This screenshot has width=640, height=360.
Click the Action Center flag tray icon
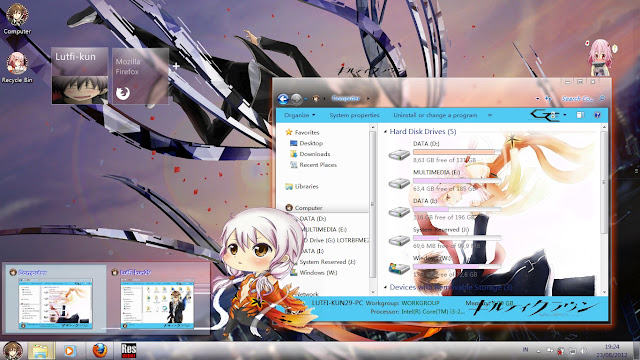(550, 351)
